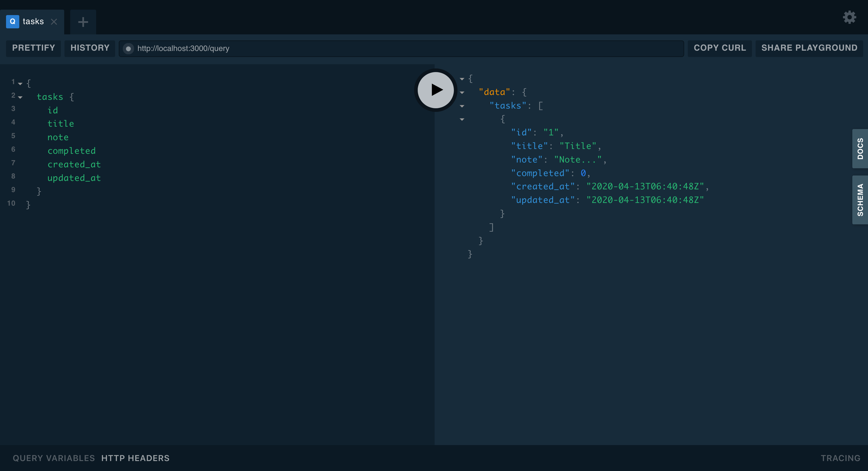
Task: Collapse the data object in the response panel
Action: (462, 92)
